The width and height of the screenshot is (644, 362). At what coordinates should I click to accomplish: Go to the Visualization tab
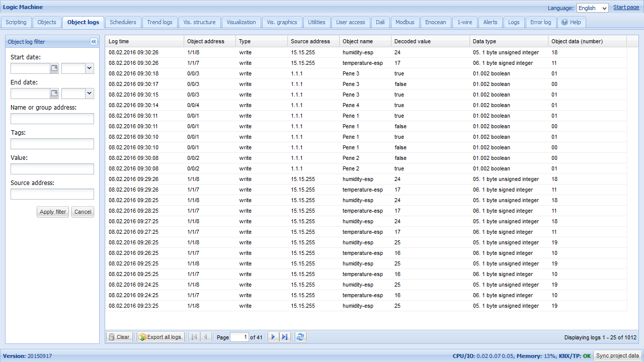click(241, 22)
